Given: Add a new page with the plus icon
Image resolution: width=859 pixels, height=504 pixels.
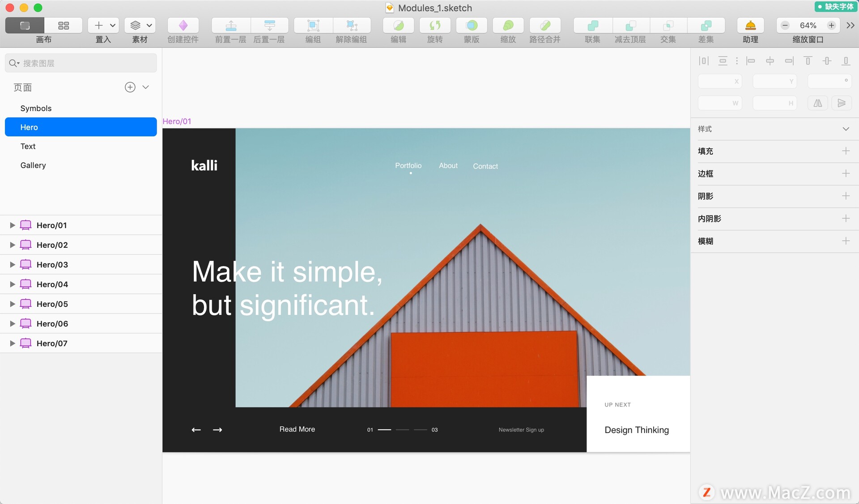Looking at the screenshot, I should (130, 87).
